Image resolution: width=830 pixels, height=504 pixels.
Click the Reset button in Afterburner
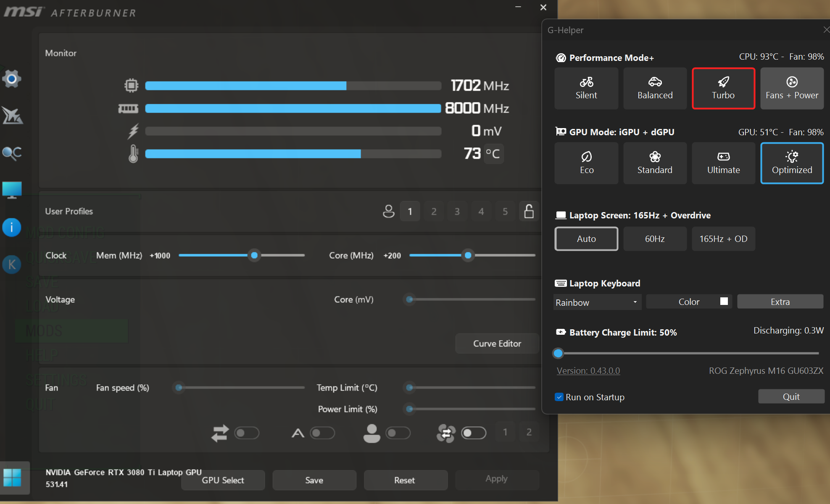coord(405,480)
